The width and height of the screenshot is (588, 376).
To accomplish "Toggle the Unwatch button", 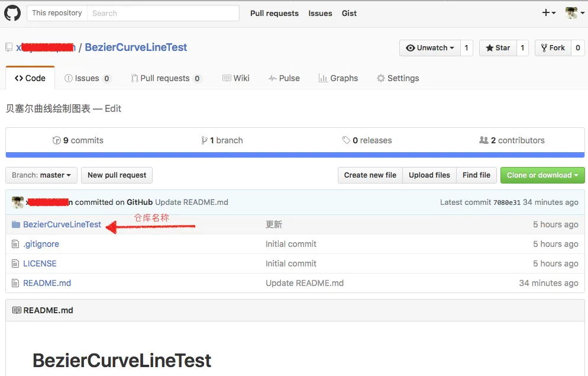I will [430, 48].
